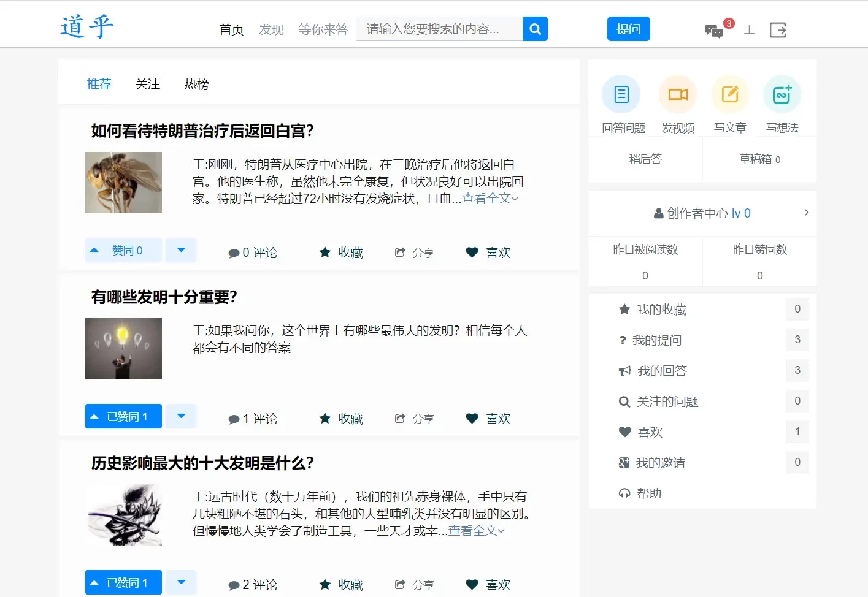Open the 发现 menu item
This screenshot has width=868, height=597.
[271, 29]
